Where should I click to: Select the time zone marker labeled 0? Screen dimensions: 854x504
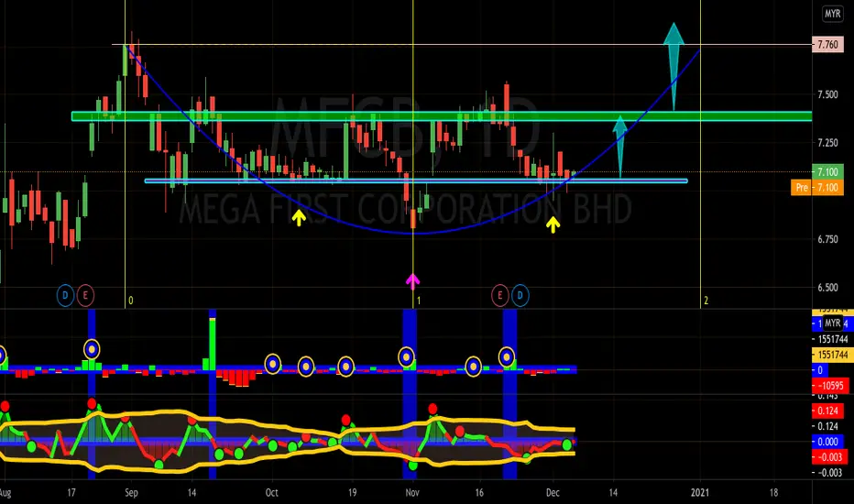point(131,301)
